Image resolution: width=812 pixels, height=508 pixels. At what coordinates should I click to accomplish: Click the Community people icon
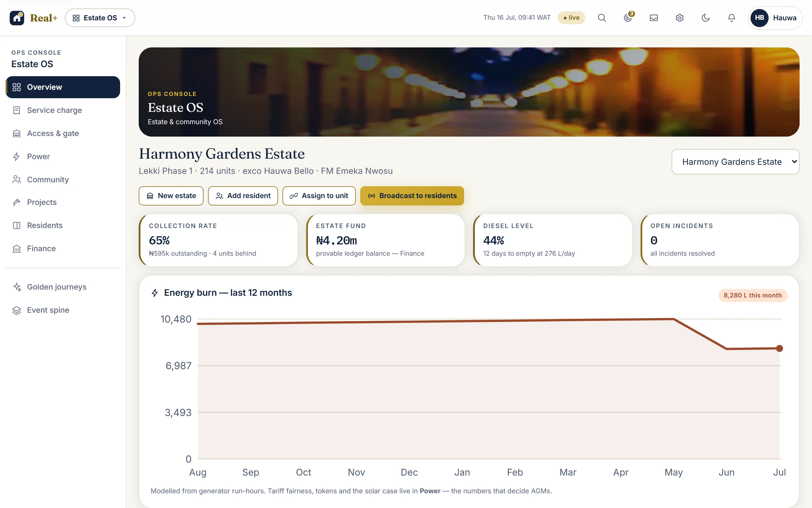point(16,179)
